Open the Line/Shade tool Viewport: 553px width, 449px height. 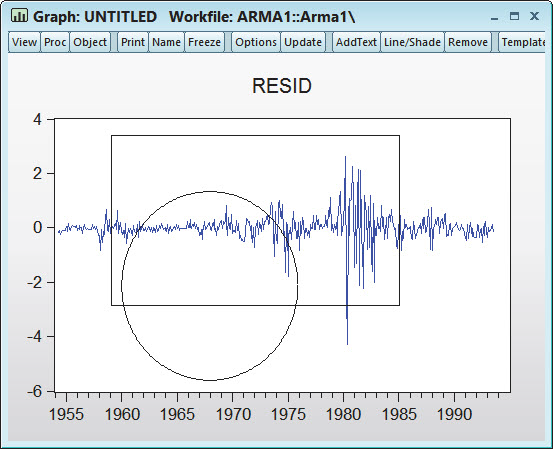(x=412, y=42)
